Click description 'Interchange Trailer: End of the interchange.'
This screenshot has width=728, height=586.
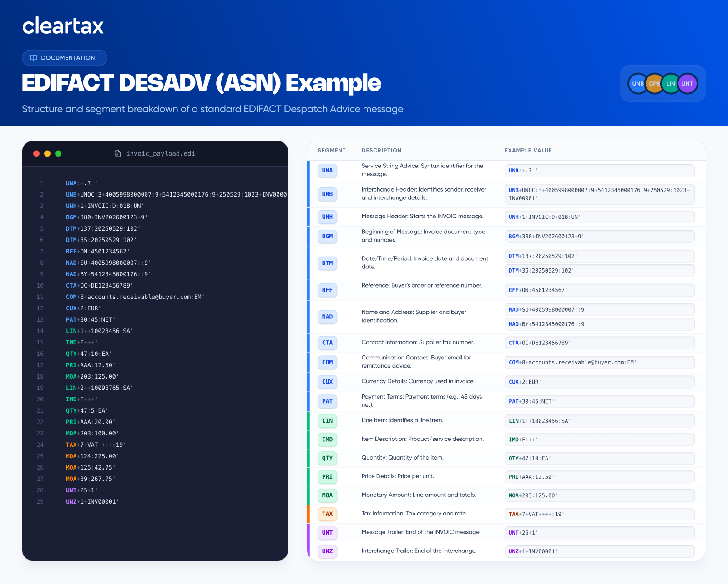419,551
